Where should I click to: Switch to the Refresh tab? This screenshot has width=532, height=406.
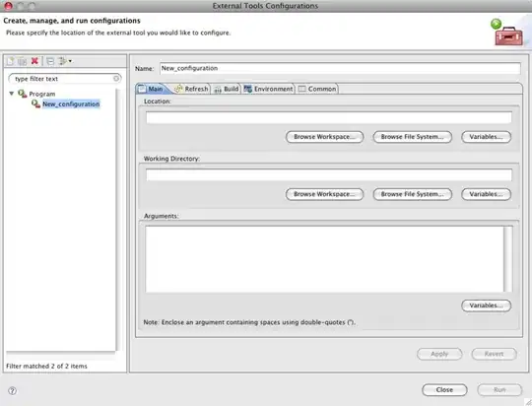coord(192,89)
